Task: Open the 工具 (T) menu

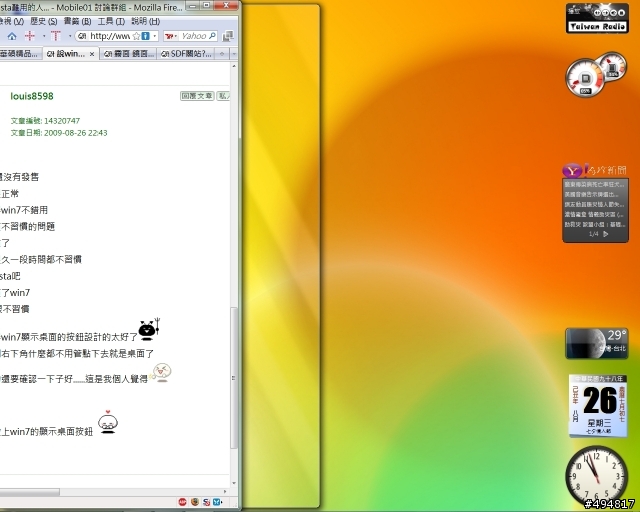Action: click(111, 21)
